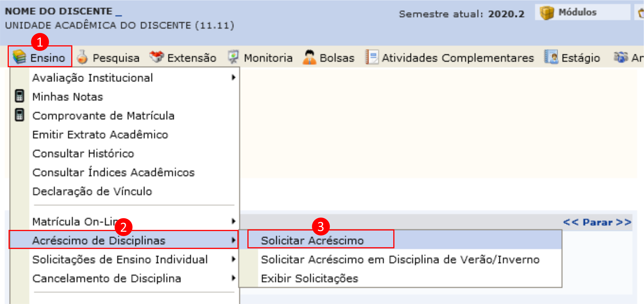Click the Bolsas person icon
Image resolution: width=644 pixels, height=304 pixels.
pyautogui.click(x=310, y=57)
